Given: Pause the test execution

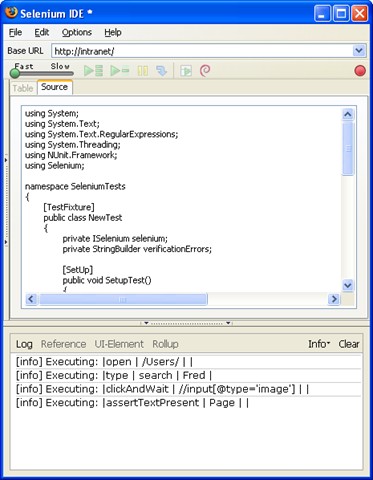Looking at the screenshot, I should point(143,71).
